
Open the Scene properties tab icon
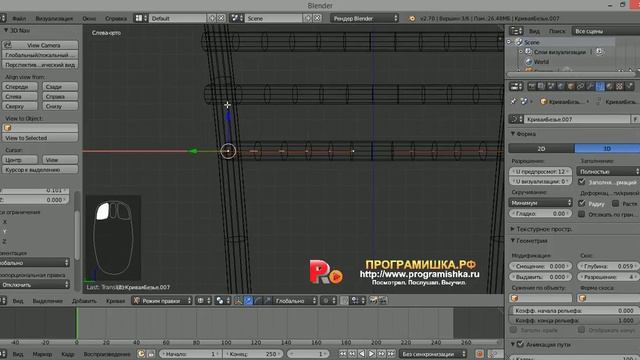551,86
